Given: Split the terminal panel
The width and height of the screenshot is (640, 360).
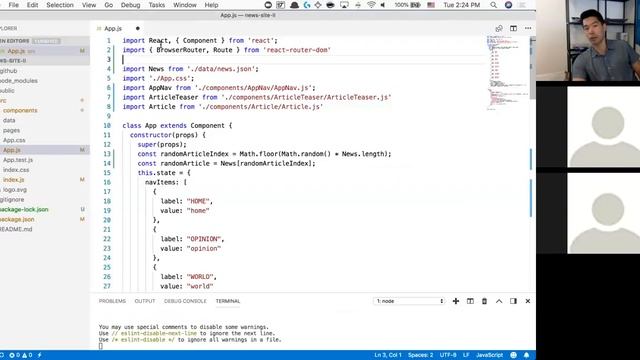Looking at the screenshot, I should (x=470, y=301).
